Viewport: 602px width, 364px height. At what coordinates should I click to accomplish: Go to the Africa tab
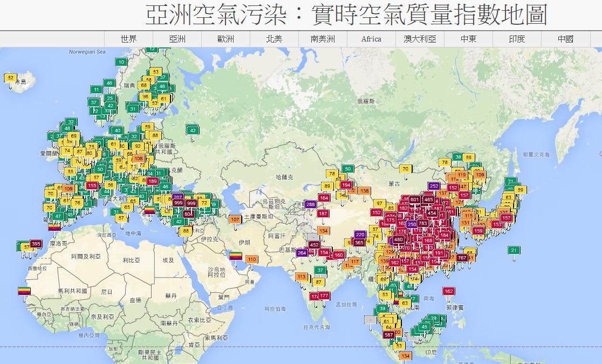pyautogui.click(x=371, y=39)
